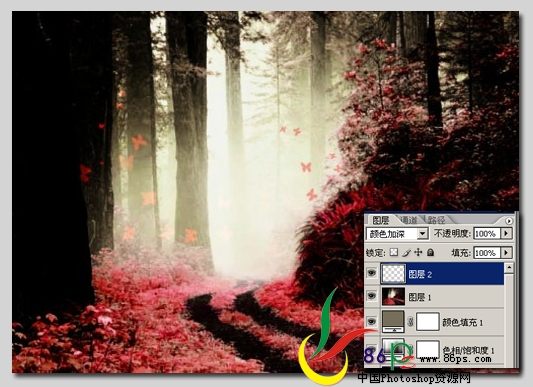Image resolution: width=533 pixels, height=387 pixels.
Task: Hide 图层 2 using its eye icon
Action: tap(372, 273)
